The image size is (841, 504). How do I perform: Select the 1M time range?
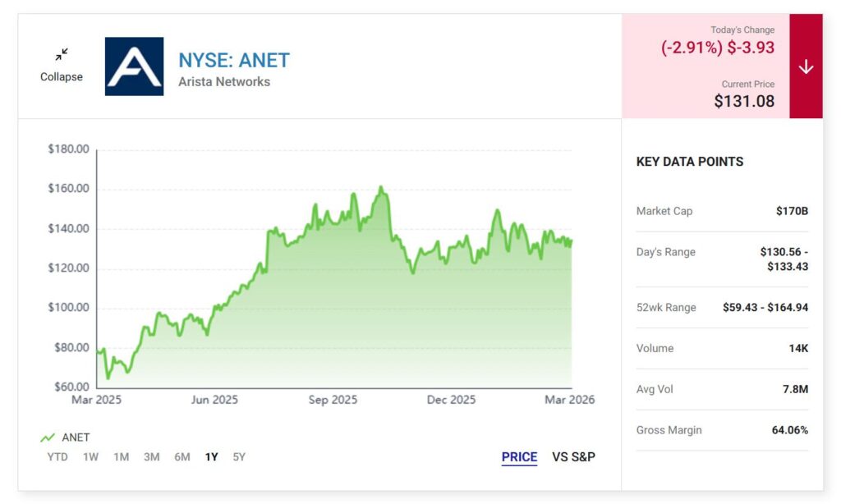click(121, 457)
